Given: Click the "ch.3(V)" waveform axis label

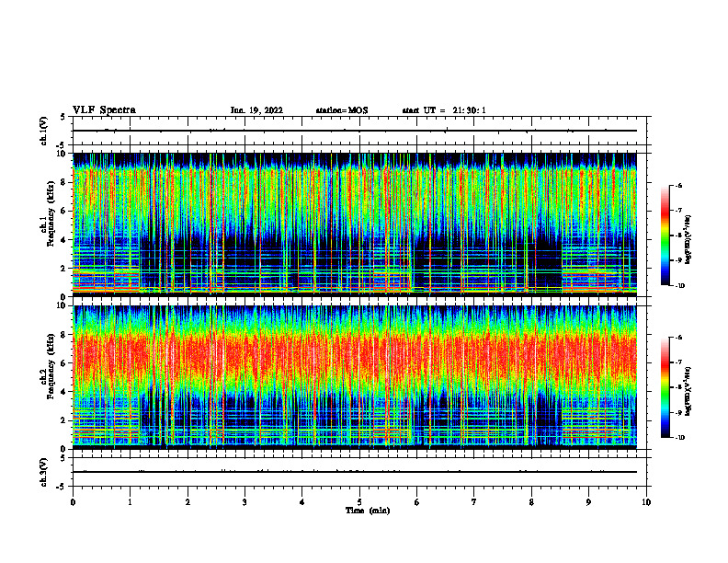Looking at the screenshot, I should tap(44, 472).
